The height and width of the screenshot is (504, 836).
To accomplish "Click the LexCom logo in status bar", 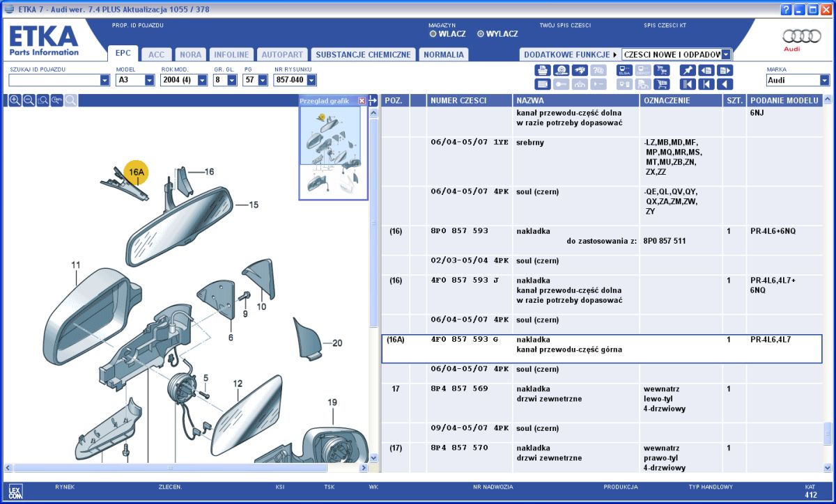I will tap(14, 490).
